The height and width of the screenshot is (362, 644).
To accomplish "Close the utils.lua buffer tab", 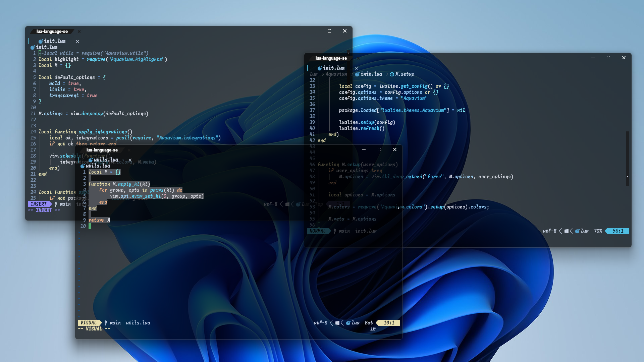I will tap(130, 160).
